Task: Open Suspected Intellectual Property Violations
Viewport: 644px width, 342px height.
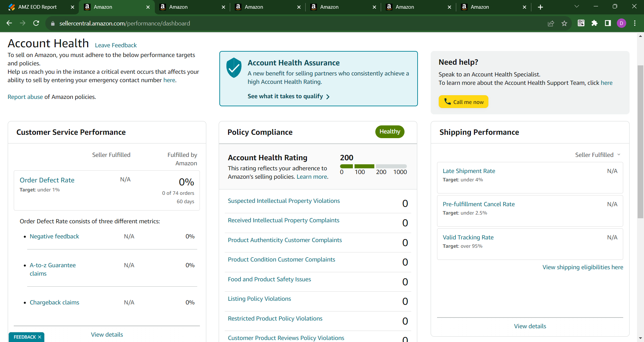Action: coord(284,201)
